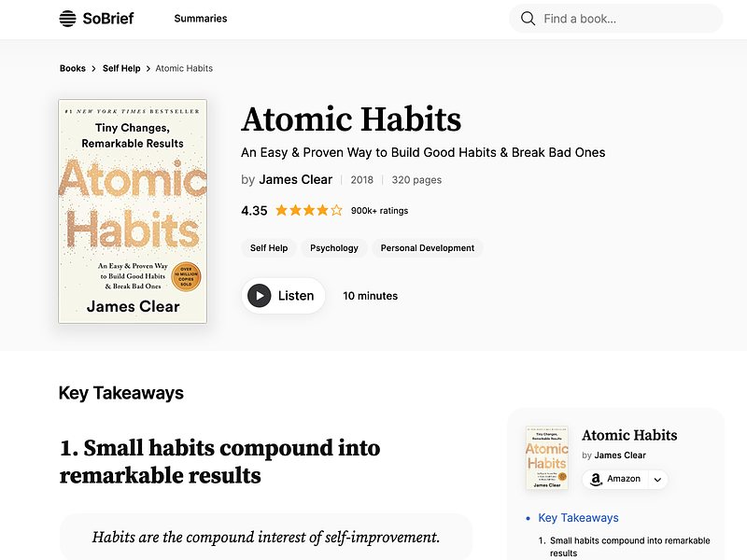The height and width of the screenshot is (560, 747).
Task: Go to Books breadcrumb link
Action: pyautogui.click(x=73, y=68)
